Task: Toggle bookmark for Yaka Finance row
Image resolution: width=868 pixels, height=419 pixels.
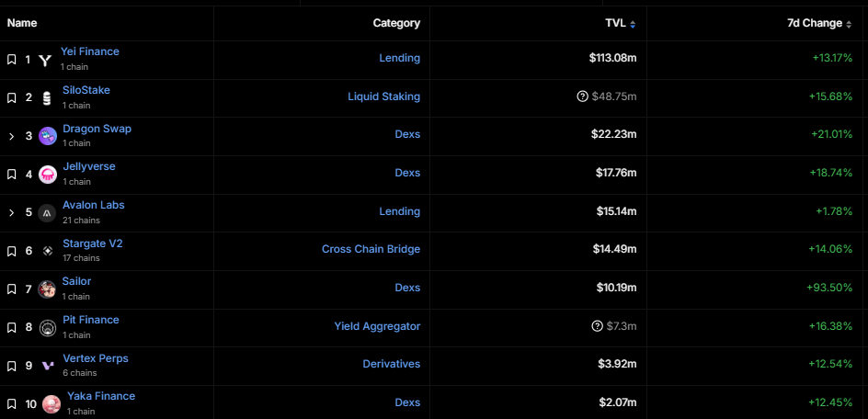Action: coord(12,404)
